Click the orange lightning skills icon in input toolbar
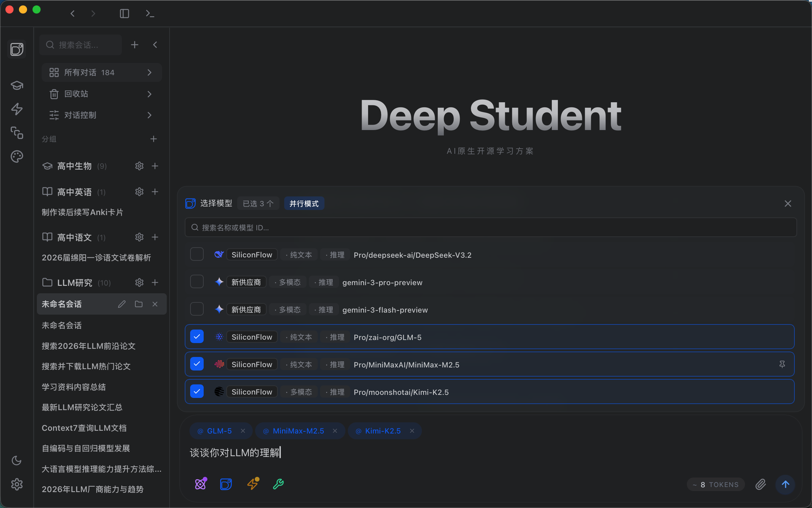This screenshot has height=508, width=812. (x=253, y=484)
